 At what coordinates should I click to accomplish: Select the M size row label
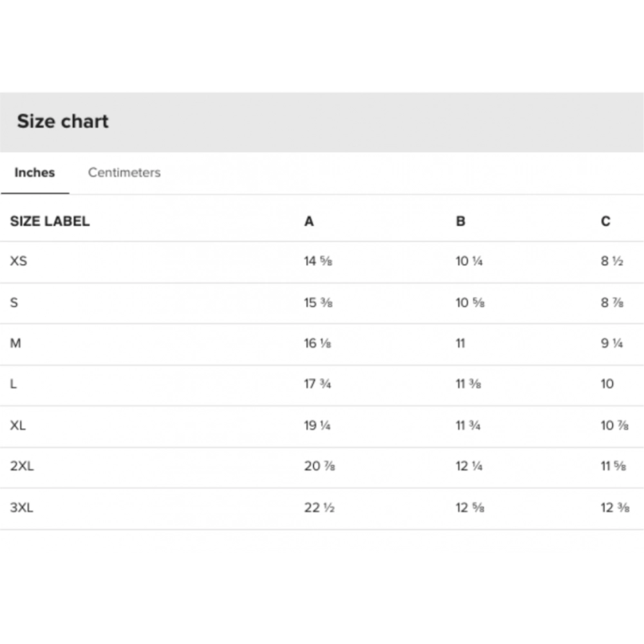tap(15, 343)
